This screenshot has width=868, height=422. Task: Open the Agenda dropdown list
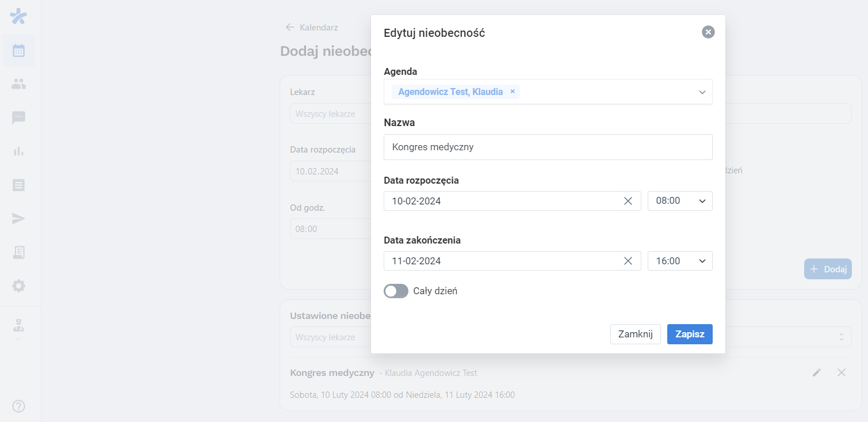(702, 92)
